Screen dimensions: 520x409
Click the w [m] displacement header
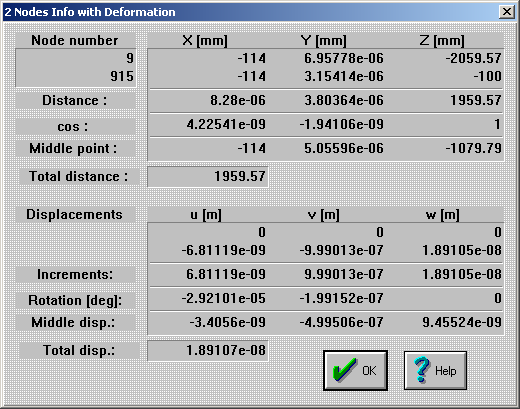tap(443, 215)
